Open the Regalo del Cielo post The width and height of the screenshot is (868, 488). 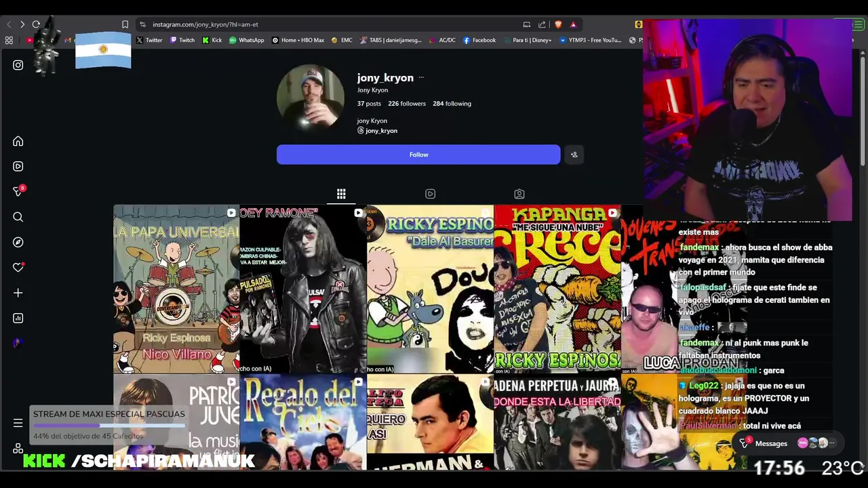(303, 422)
